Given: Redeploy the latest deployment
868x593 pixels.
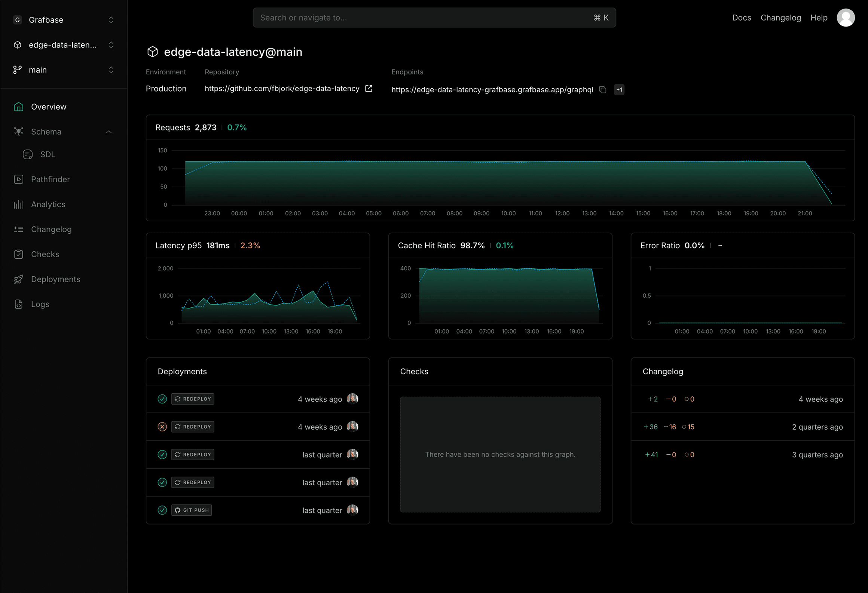Looking at the screenshot, I should coord(193,399).
